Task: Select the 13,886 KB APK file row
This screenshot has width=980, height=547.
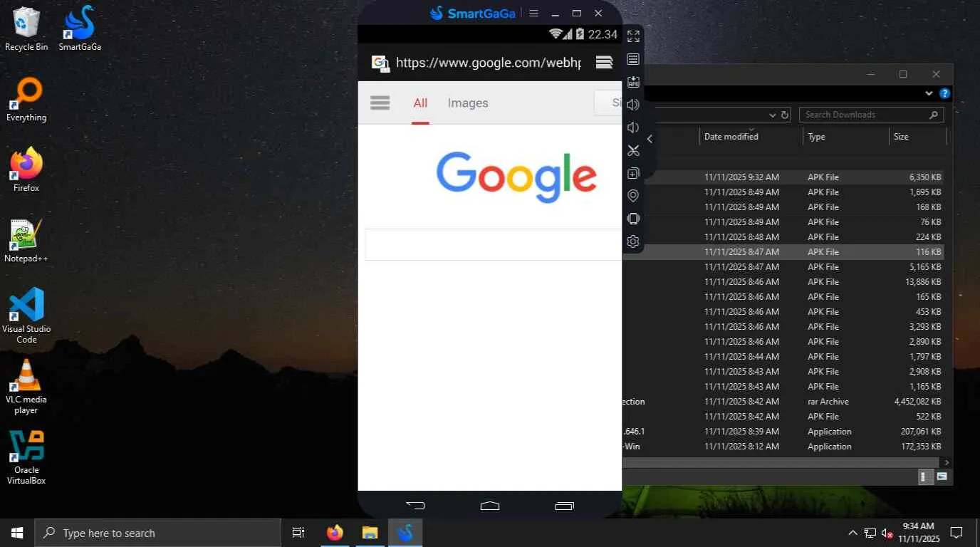Action: pyautogui.click(x=783, y=282)
